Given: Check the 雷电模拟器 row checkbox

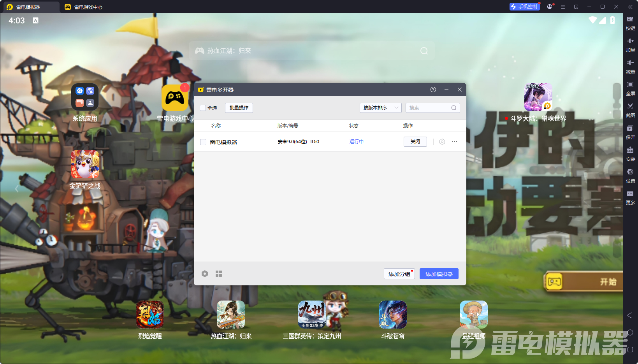Looking at the screenshot, I should 203,142.
